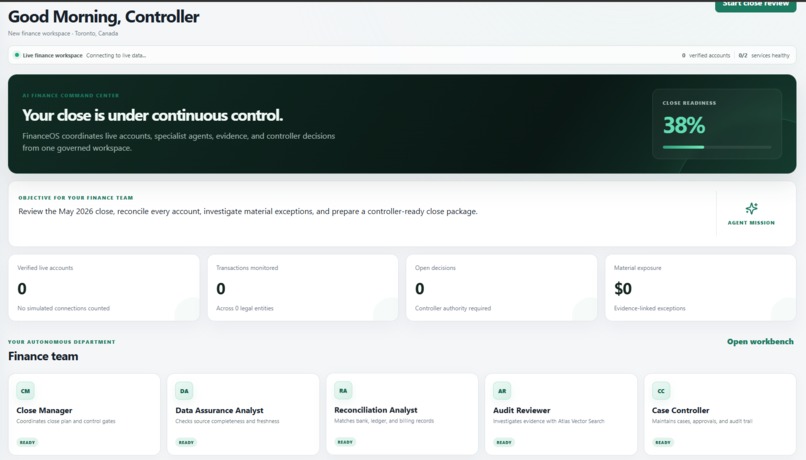The image size is (806, 460).
Task: Click the DA avatar on Data Assurance Analyst card
Action: tap(184, 391)
